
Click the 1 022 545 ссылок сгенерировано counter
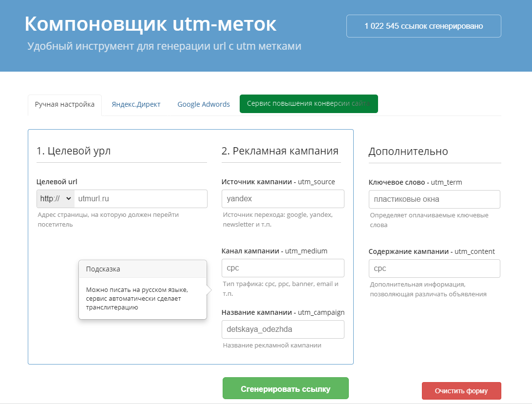(x=424, y=26)
